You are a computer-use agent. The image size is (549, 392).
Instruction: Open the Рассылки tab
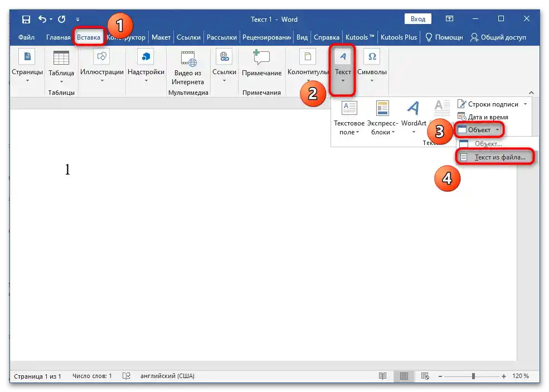[222, 37]
